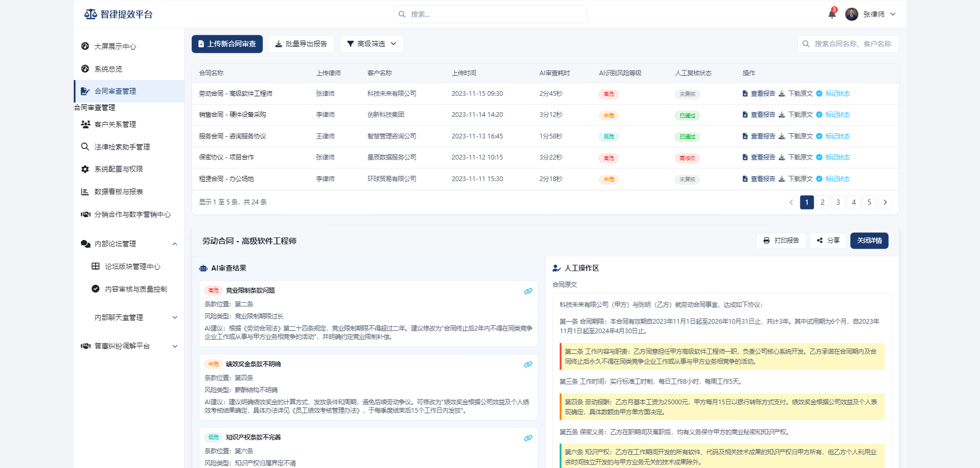
Task: Click 打印报告 button
Action: tap(781, 241)
